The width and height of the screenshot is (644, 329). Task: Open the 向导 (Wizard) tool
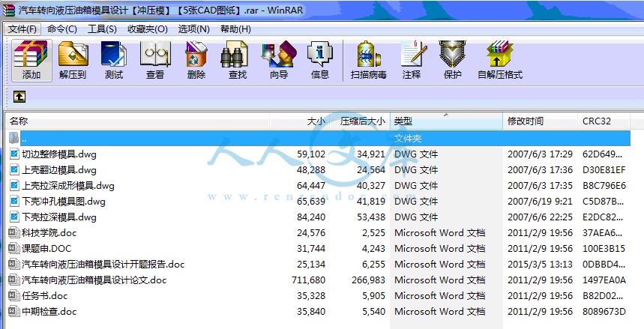pyautogui.click(x=279, y=61)
